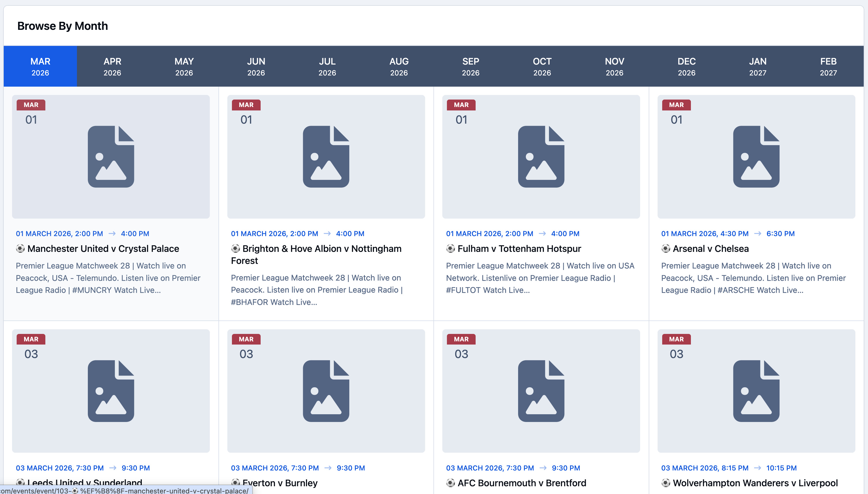Click description mentioning #FULTOT Watch Live
This screenshot has width=868, height=494.
[540, 278]
